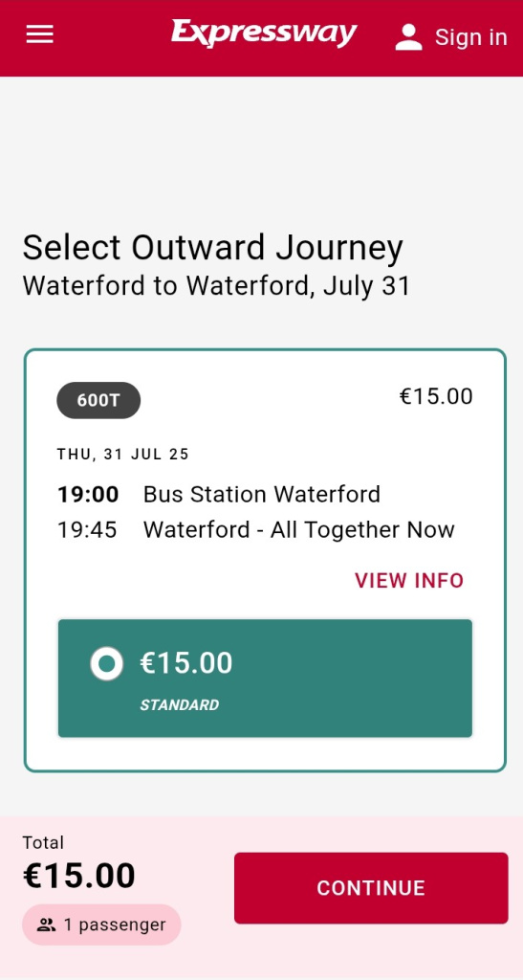This screenshot has height=980, width=523.
Task: Click the 19:00 departure time
Action: pyautogui.click(x=88, y=495)
